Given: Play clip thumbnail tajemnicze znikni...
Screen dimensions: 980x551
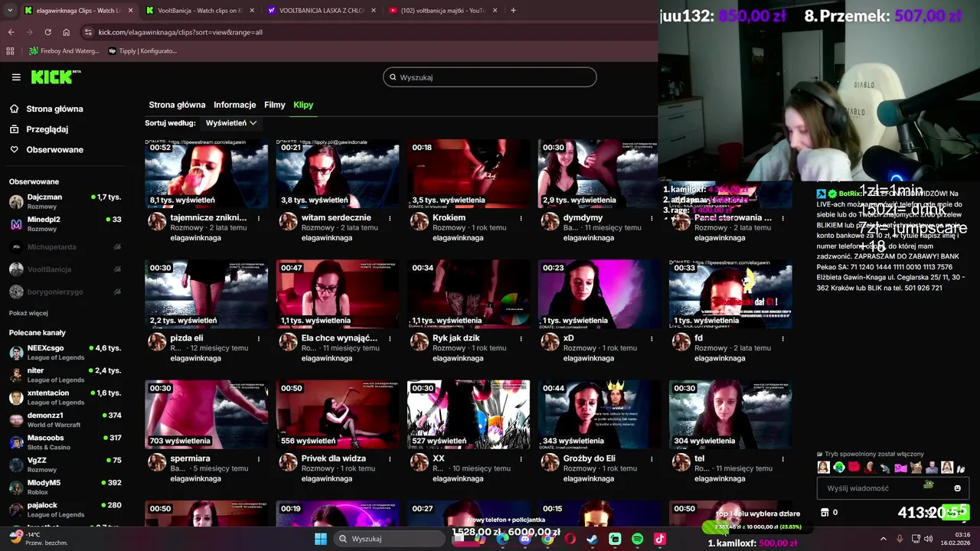Looking at the screenshot, I should pyautogui.click(x=207, y=174).
